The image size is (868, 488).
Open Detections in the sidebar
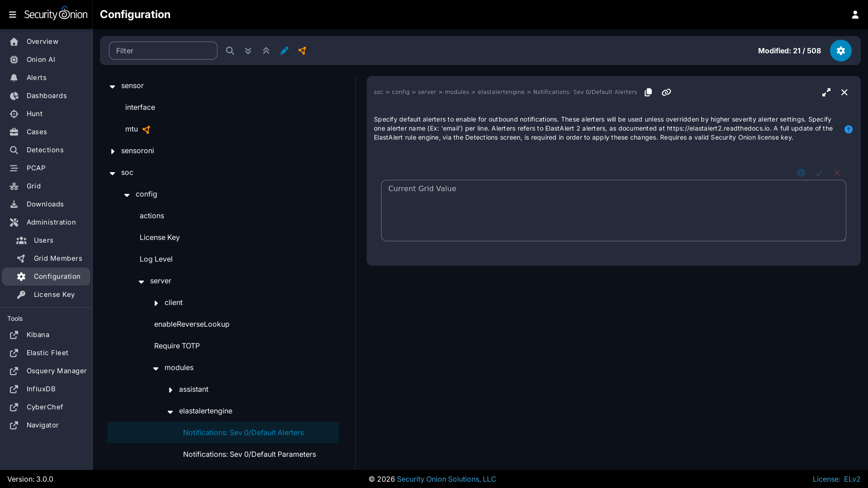(x=45, y=150)
